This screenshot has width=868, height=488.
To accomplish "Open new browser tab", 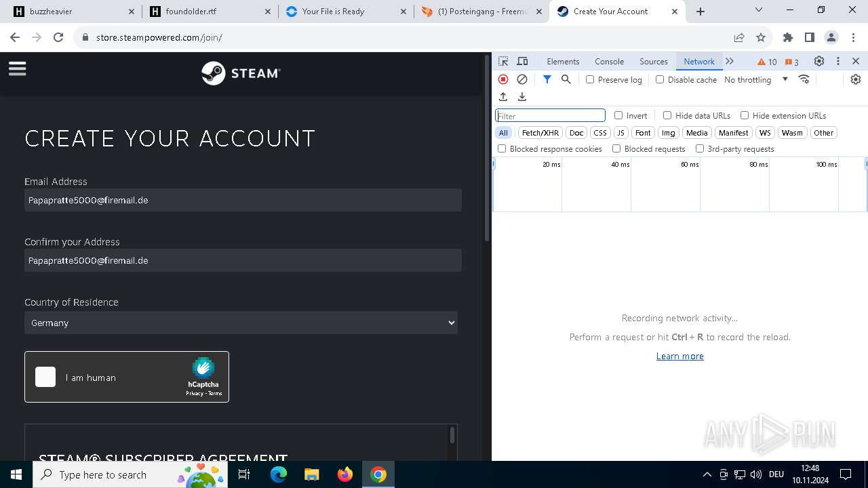I will point(701,12).
